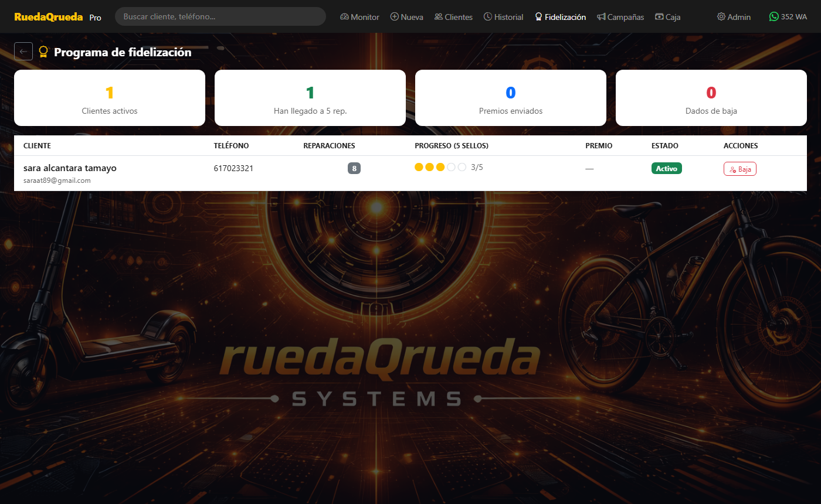Click the Monitor gauge icon
Viewport: 821px width, 504px height.
344,17
